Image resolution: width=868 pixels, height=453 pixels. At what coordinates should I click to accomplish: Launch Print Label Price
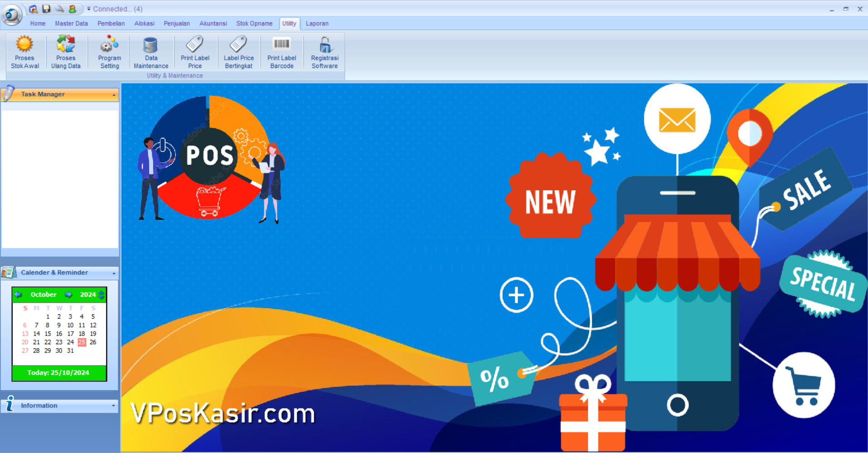coord(195,52)
